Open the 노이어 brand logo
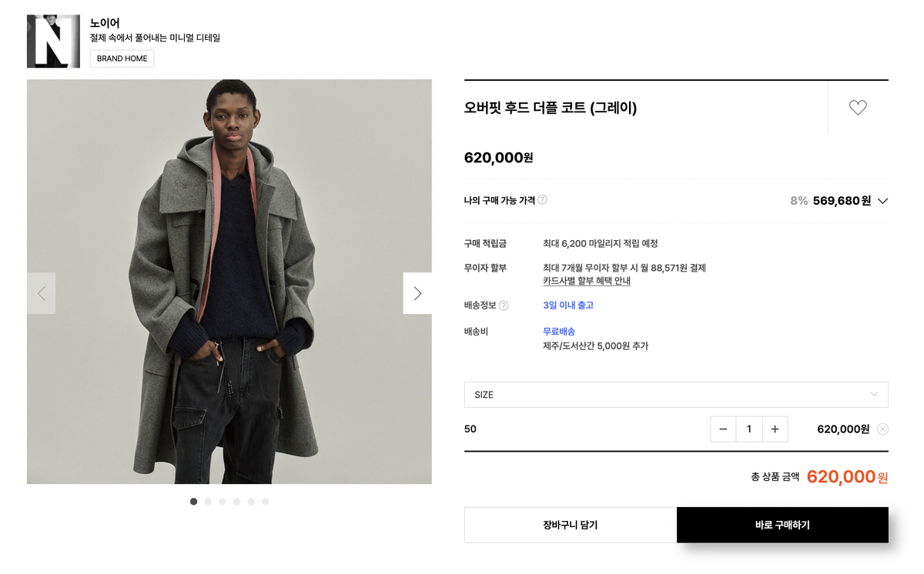The height and width of the screenshot is (574, 924). pos(53,41)
